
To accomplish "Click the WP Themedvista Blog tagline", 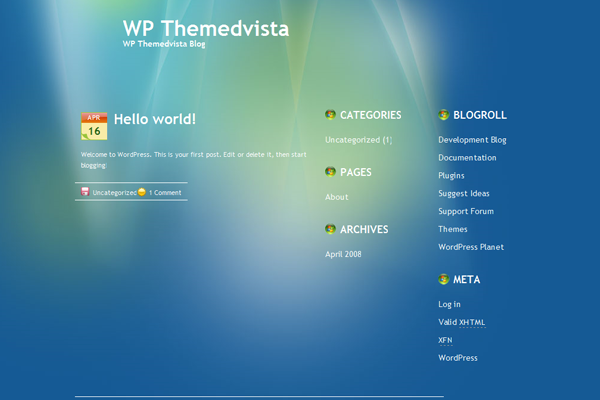I will [x=164, y=44].
